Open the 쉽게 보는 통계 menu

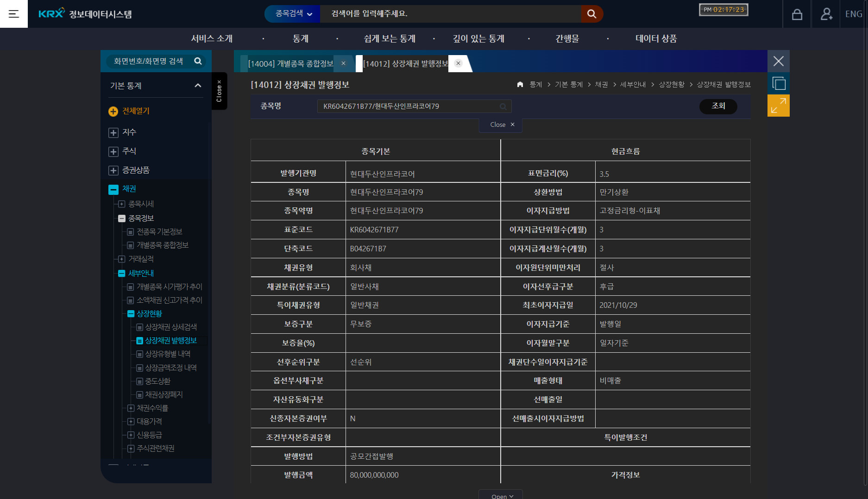(x=390, y=39)
